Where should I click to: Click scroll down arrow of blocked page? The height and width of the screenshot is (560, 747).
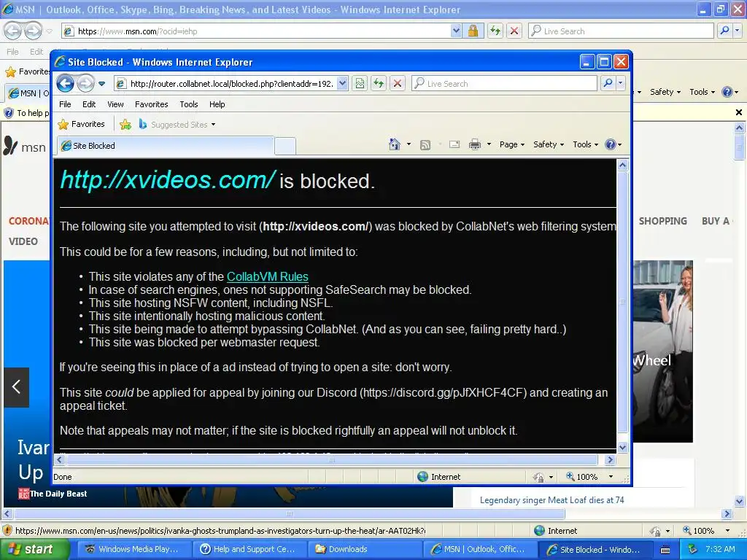click(x=622, y=447)
